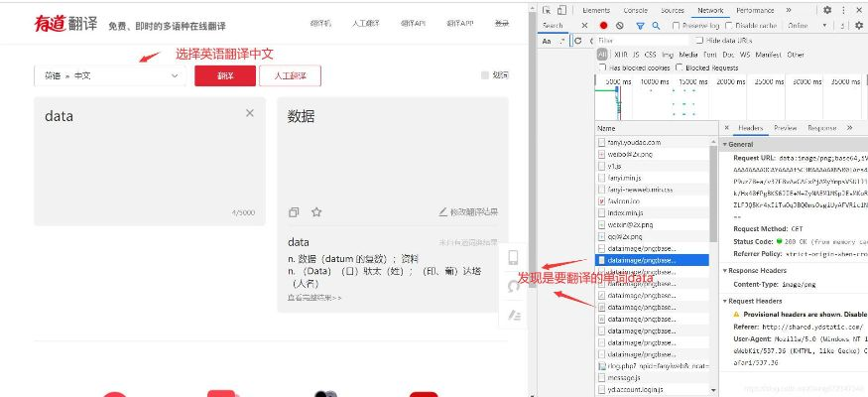Clear the network log with the clear icon
This screenshot has width=868, height=397.
[619, 26]
